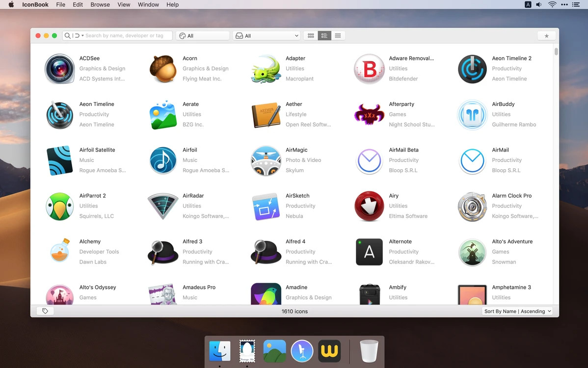
Task: Open the Window menu
Action: (148, 4)
